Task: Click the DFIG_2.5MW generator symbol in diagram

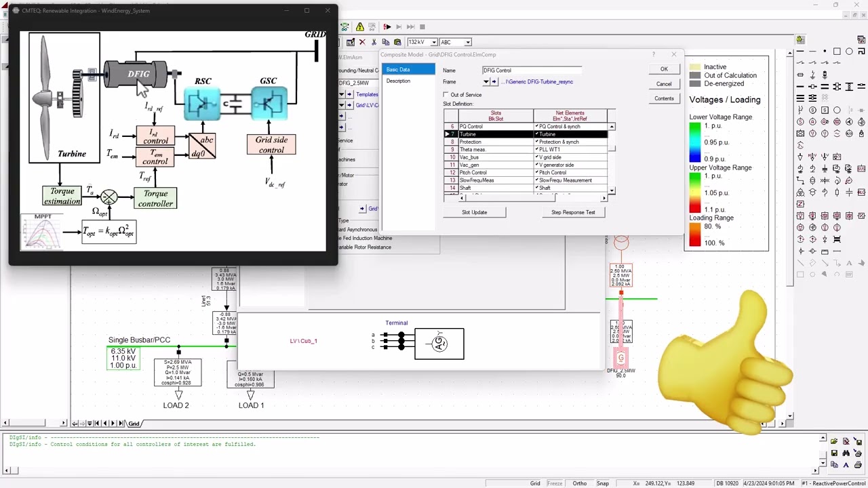Action: tap(620, 358)
